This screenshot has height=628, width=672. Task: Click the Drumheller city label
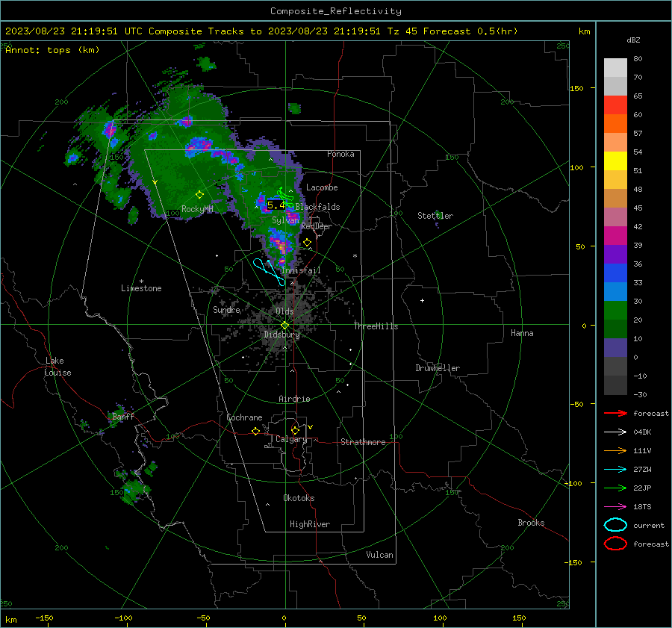[438, 368]
